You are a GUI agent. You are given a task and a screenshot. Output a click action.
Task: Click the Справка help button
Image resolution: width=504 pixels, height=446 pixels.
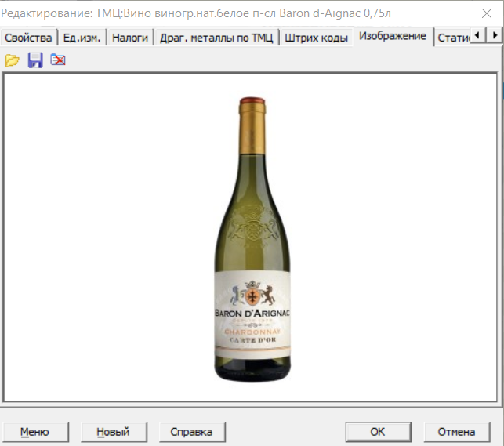click(192, 432)
